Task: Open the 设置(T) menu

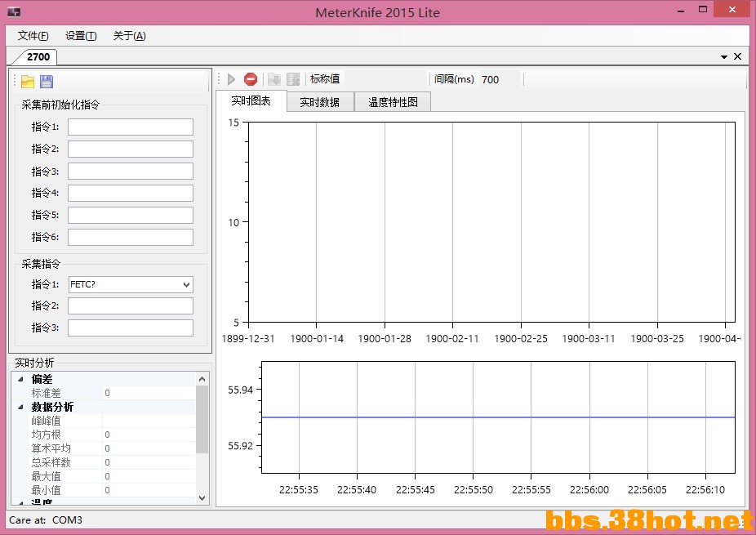Action: [81, 36]
